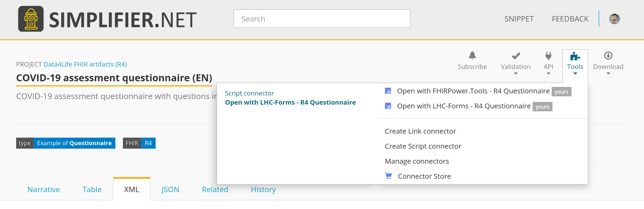Click the JS icon beside FHIRPower.Tools entry
Screen dimensions: 644x209
click(x=388, y=91)
